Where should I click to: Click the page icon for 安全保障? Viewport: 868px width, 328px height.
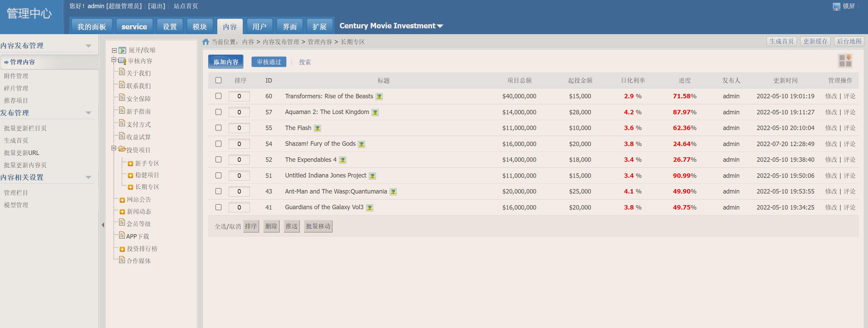click(x=122, y=97)
